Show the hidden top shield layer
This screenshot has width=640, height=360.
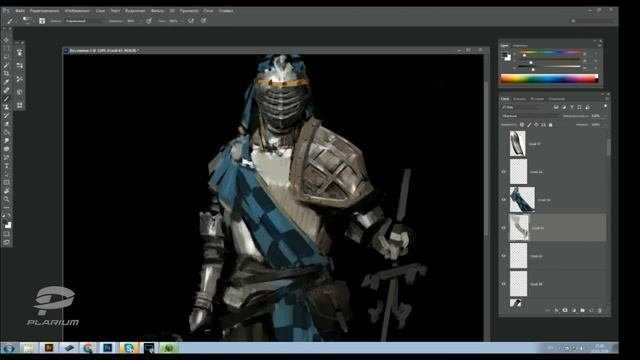click(504, 144)
